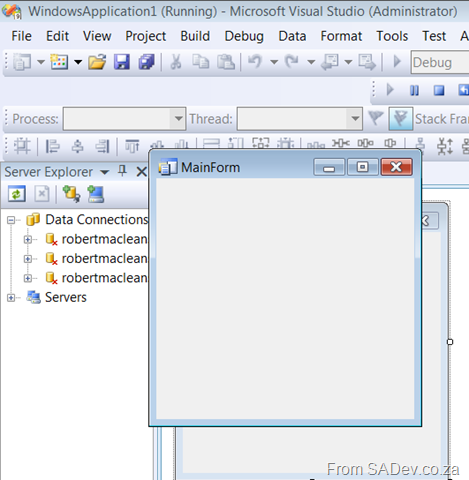Expand the Servers tree node
The image size is (469, 480).
(x=11, y=298)
